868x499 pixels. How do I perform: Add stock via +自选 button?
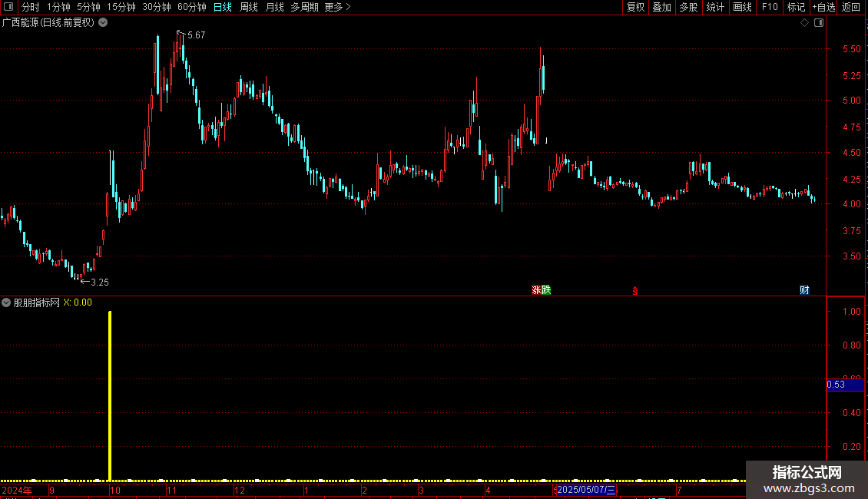823,7
